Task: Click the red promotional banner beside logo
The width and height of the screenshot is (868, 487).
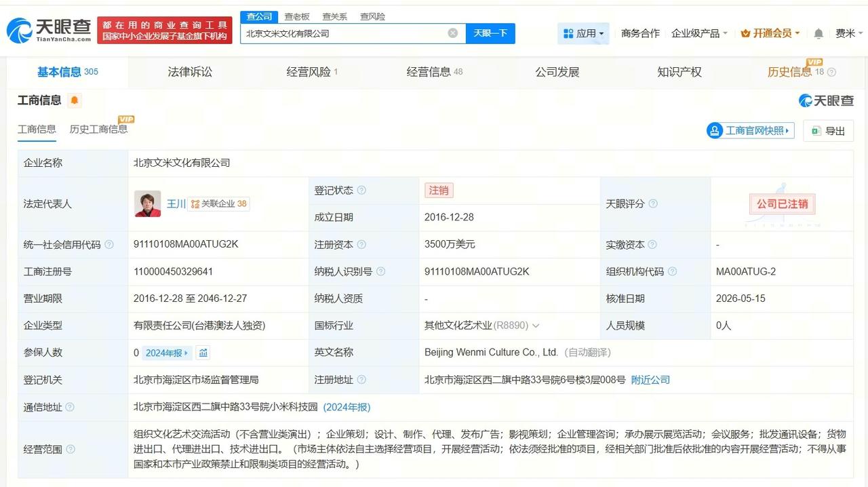Action: [165, 31]
